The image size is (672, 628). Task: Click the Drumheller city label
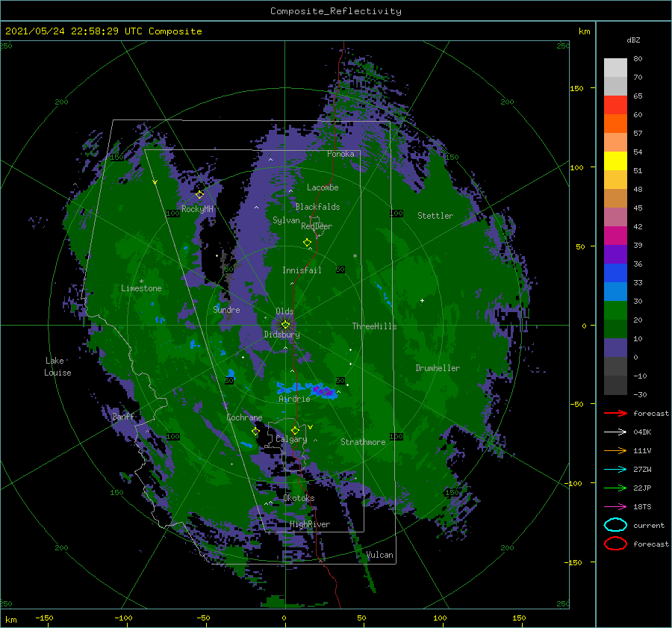(438, 368)
